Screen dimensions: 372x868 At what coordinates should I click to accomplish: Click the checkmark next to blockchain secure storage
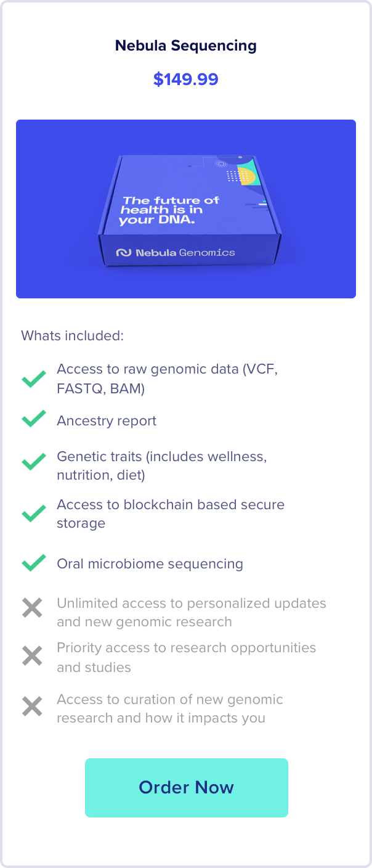(33, 513)
